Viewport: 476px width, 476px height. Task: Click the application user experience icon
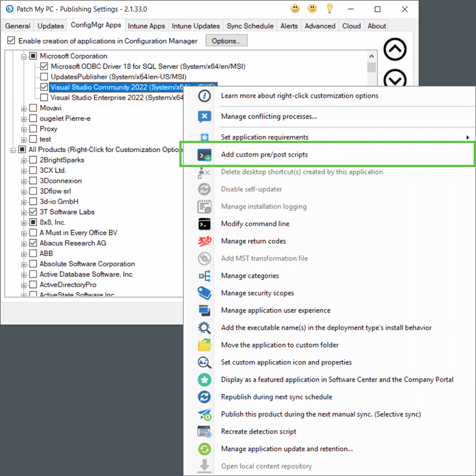204,311
